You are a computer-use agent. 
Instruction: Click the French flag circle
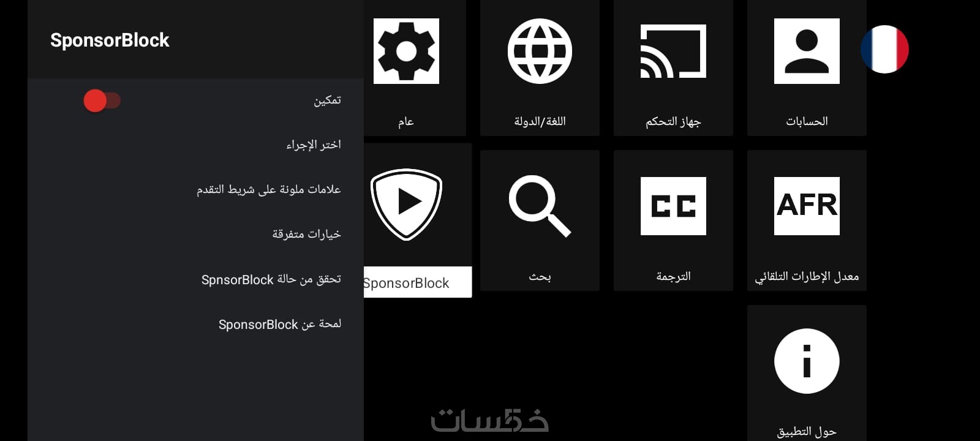pos(884,49)
